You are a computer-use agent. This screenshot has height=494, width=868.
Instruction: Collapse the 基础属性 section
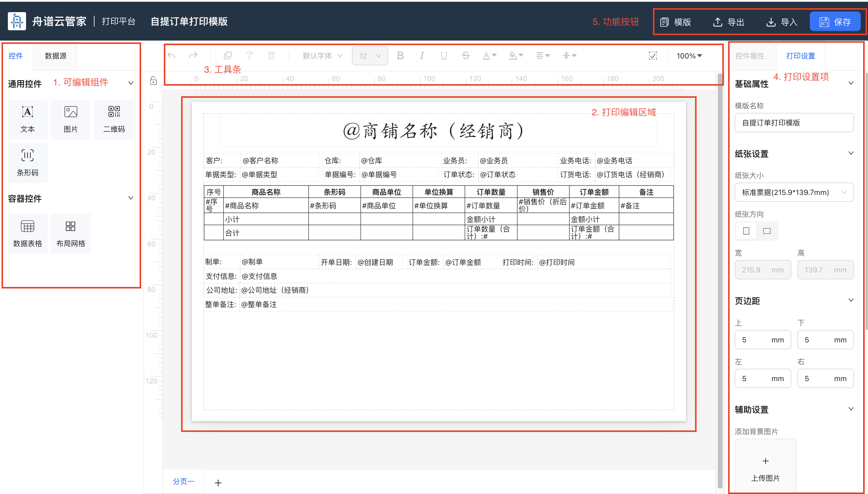851,83
